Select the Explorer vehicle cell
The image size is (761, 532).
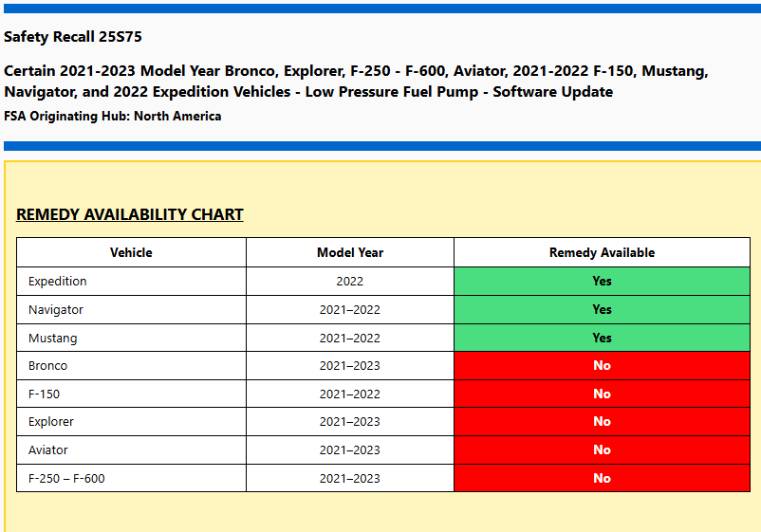(131, 422)
